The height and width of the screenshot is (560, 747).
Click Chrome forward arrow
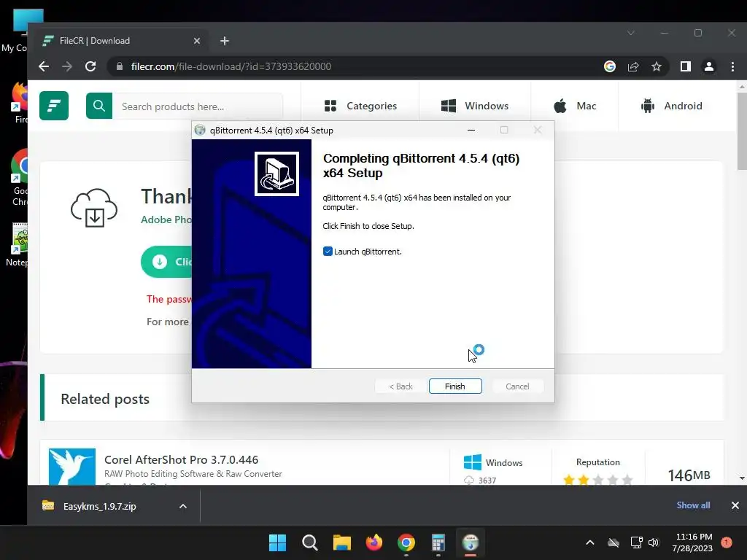(67, 66)
